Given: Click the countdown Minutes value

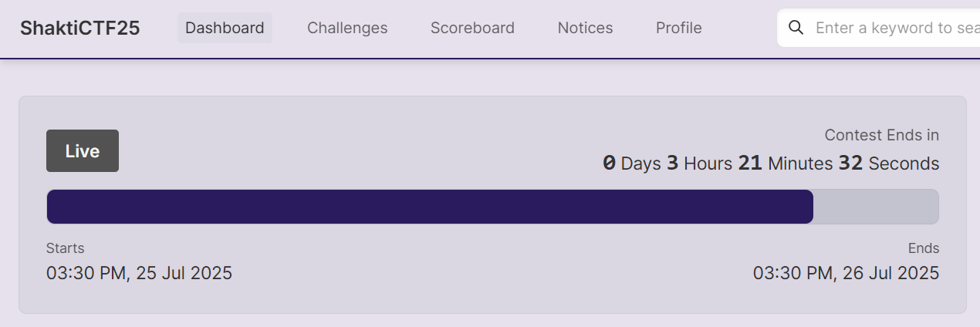Looking at the screenshot, I should [x=750, y=163].
